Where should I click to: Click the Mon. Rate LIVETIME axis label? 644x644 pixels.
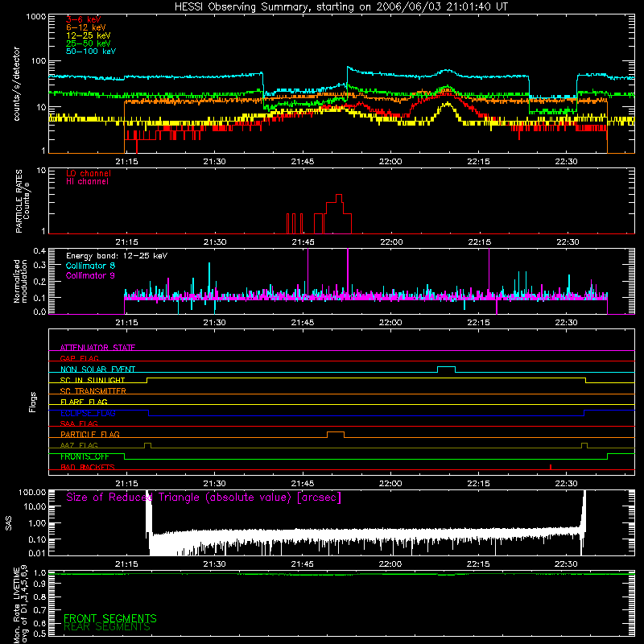tap(20, 604)
